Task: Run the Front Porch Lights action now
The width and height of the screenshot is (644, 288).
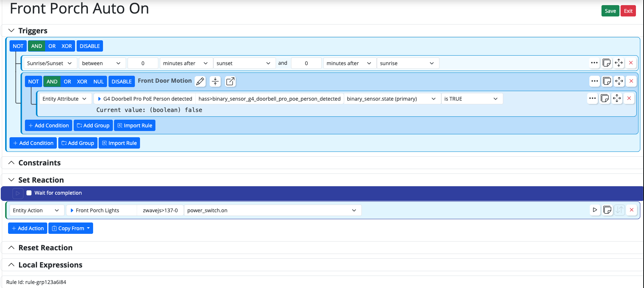Action: 595,210
